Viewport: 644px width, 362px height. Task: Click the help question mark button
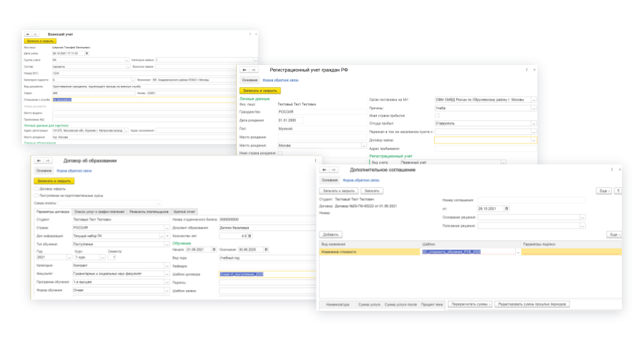click(617, 191)
